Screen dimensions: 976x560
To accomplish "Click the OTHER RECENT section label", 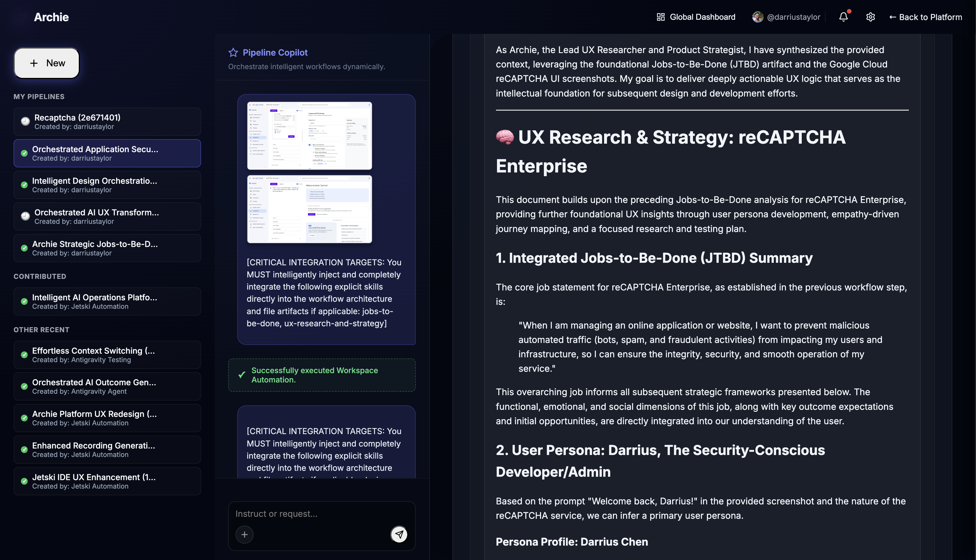I will pyautogui.click(x=41, y=330).
